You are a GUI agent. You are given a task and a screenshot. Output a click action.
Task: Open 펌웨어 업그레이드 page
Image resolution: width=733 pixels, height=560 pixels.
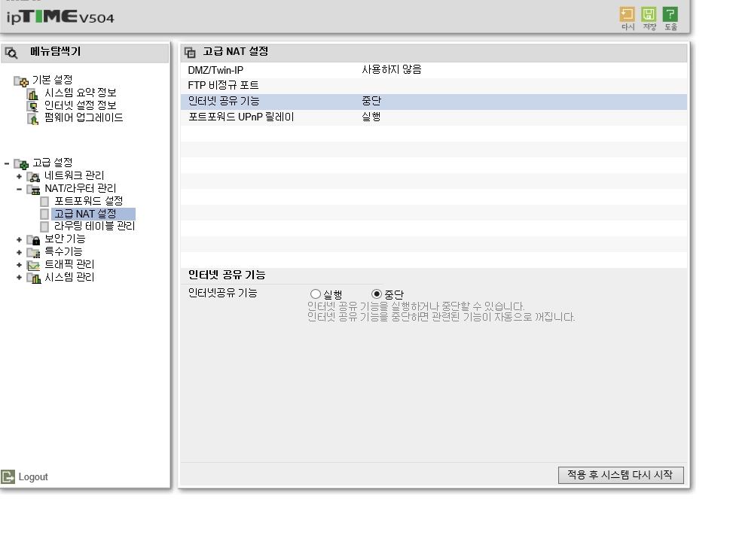[84, 117]
